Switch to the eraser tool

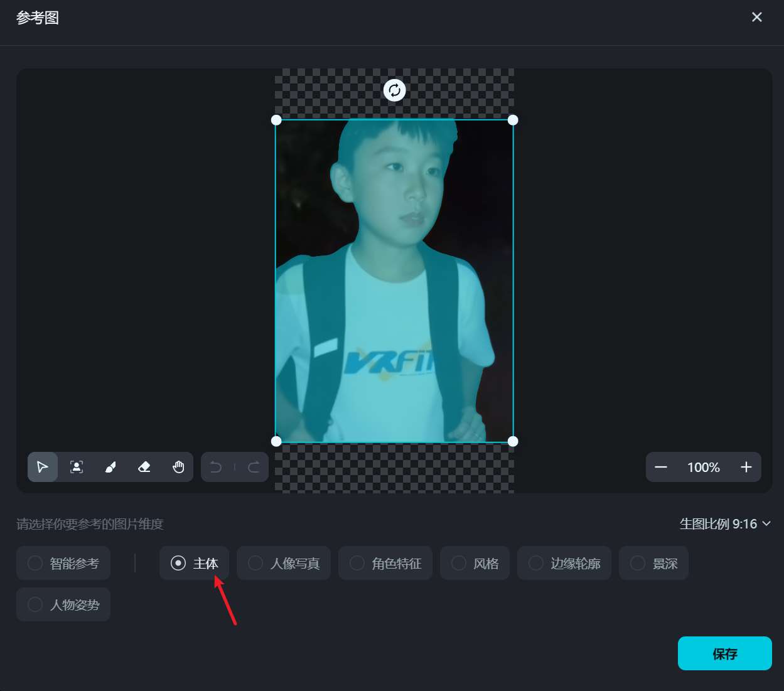pyautogui.click(x=144, y=467)
